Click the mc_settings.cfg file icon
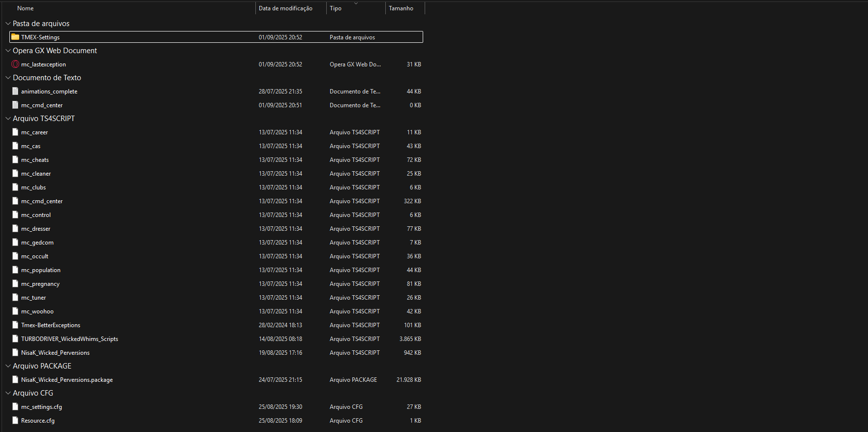 pyautogui.click(x=15, y=406)
